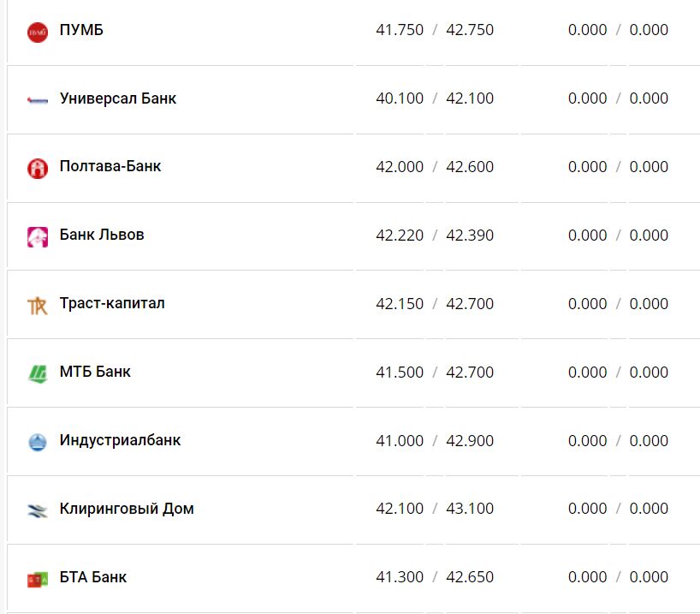Click the Банк Львов pink logo icon
The width and height of the screenshot is (700, 614).
click(38, 236)
